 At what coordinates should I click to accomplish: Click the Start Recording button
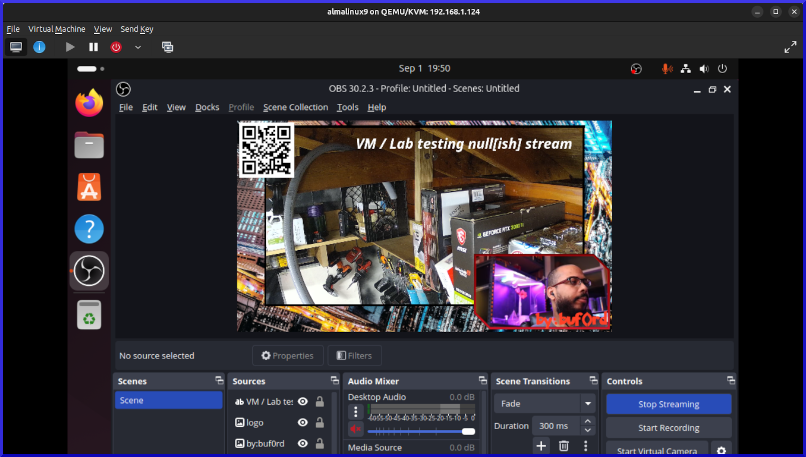click(x=668, y=428)
